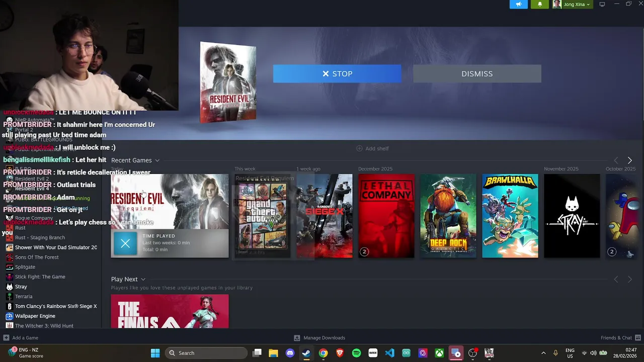
Task: Open Manage Downloads
Action: pos(319,338)
